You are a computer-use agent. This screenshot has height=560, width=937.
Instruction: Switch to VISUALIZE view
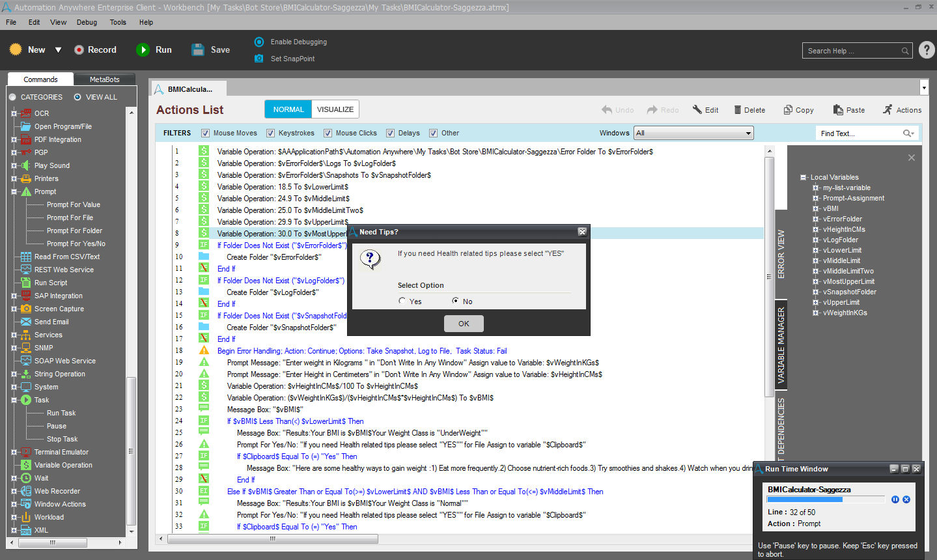pos(335,109)
